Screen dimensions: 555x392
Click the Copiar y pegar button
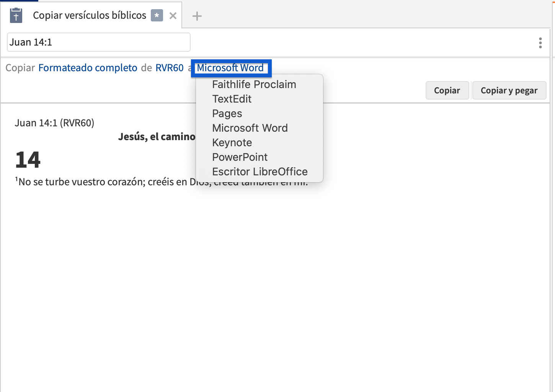509,91
